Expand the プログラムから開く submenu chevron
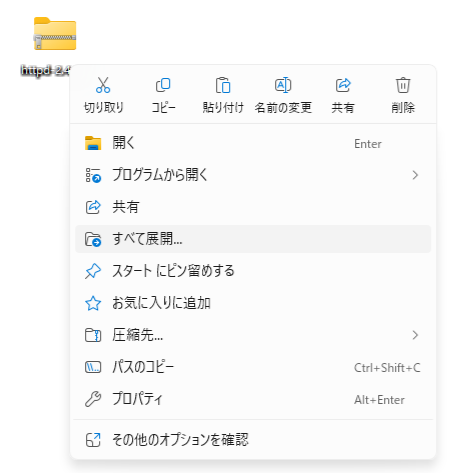This screenshot has height=473, width=460. 415,175
